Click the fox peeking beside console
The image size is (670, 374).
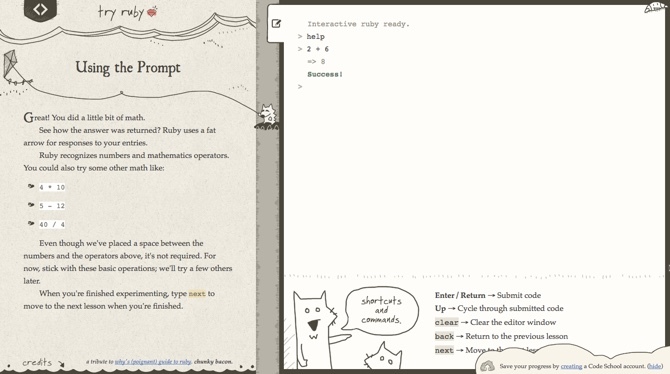[267, 116]
